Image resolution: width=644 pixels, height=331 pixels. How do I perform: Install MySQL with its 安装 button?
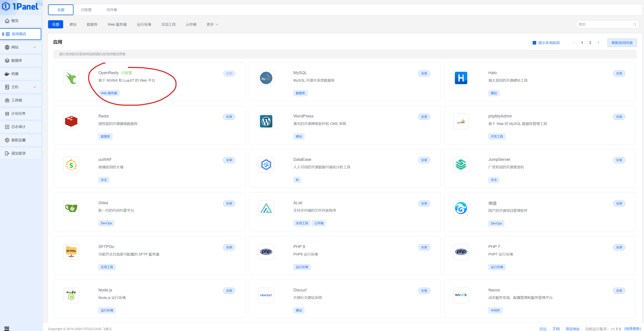[x=424, y=74]
